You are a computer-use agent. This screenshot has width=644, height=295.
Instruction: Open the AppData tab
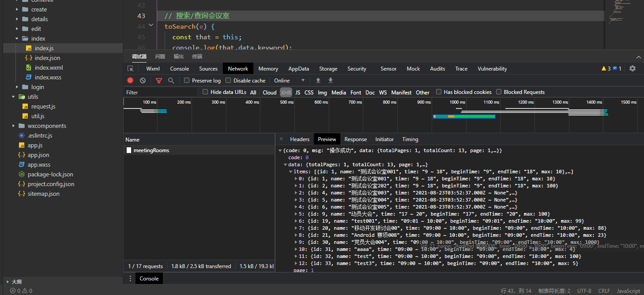coord(299,69)
